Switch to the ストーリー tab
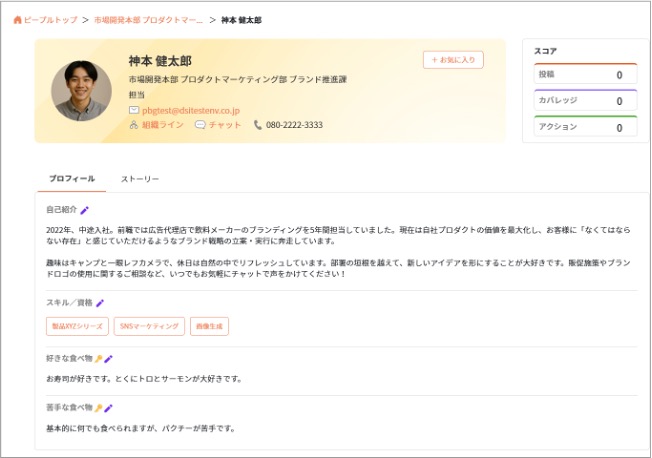Screen dimensions: 652x458 click(x=140, y=179)
